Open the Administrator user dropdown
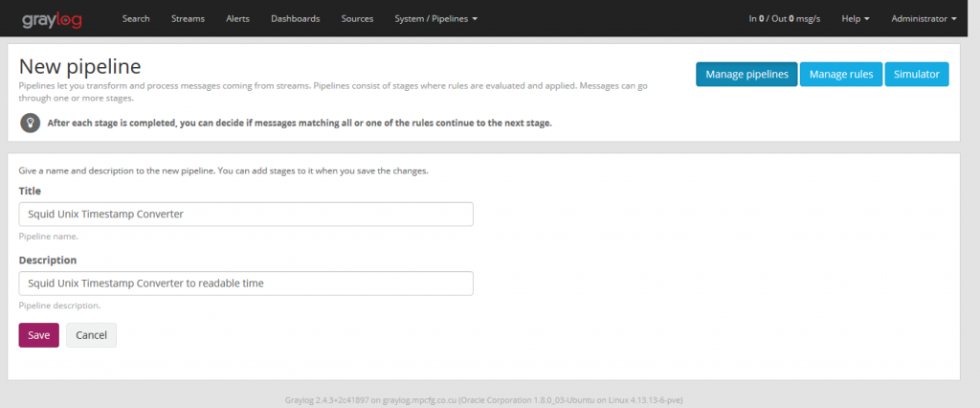The height and width of the screenshot is (408, 980). (x=924, y=19)
